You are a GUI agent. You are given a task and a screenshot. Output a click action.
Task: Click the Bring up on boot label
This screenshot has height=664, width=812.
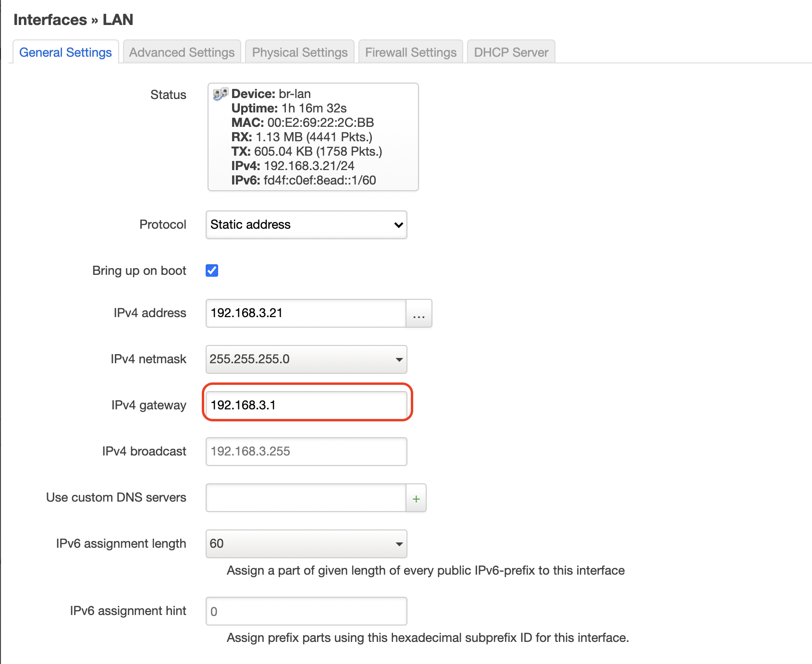coord(139,271)
